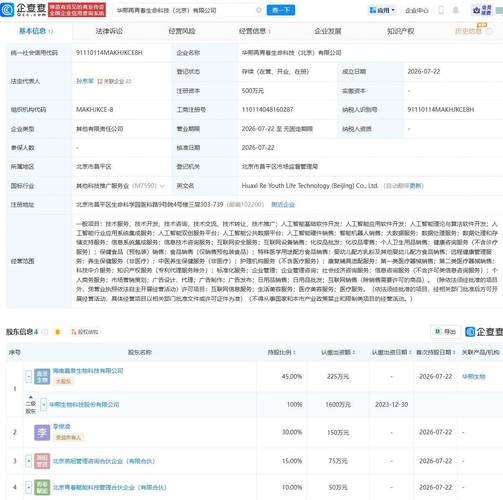
Task: Click the purple 李 avatar icon
Action: (x=42, y=432)
